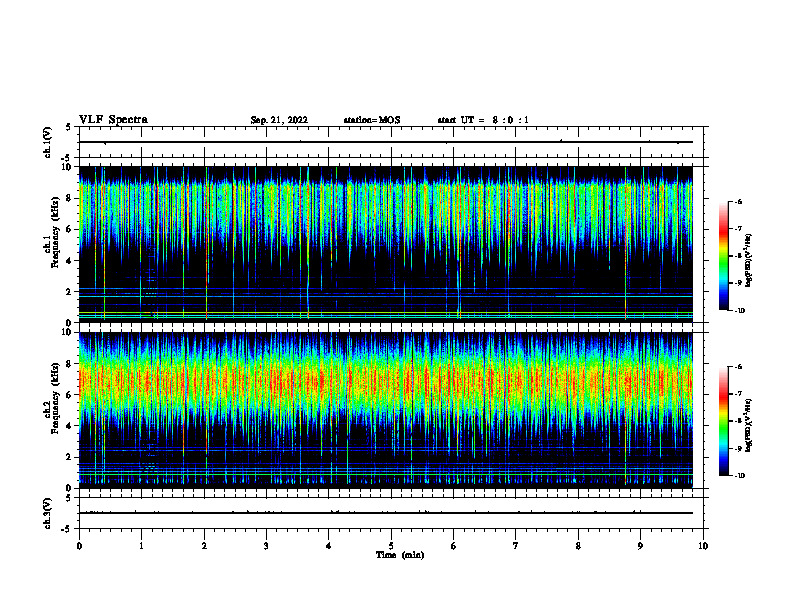
Task: Select the 'ch.1(V)' voltage axis label
Action: pos(47,142)
